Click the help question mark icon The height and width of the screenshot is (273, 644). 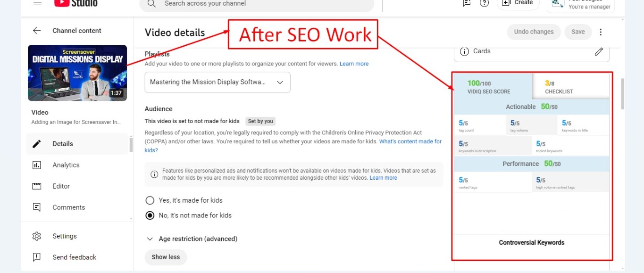[484, 3]
